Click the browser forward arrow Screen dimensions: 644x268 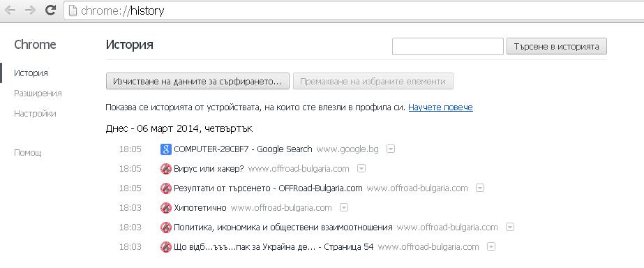pyautogui.click(x=30, y=10)
